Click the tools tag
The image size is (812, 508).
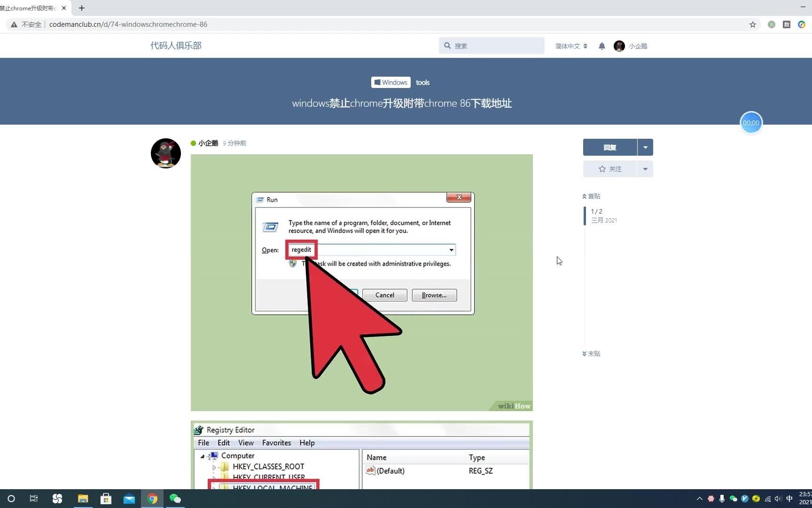click(422, 82)
